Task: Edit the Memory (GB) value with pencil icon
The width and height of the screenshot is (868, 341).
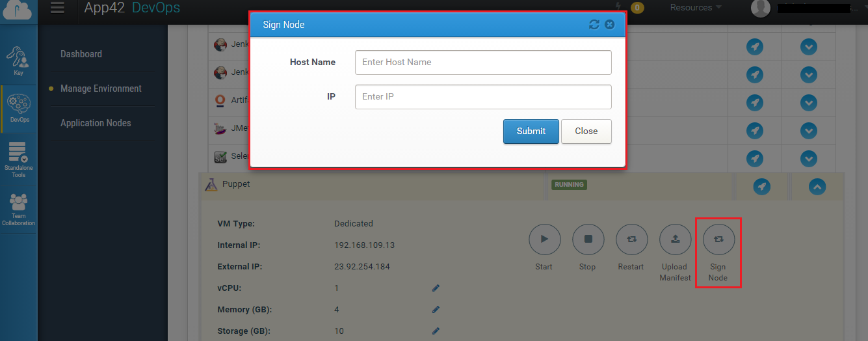Action: click(436, 309)
